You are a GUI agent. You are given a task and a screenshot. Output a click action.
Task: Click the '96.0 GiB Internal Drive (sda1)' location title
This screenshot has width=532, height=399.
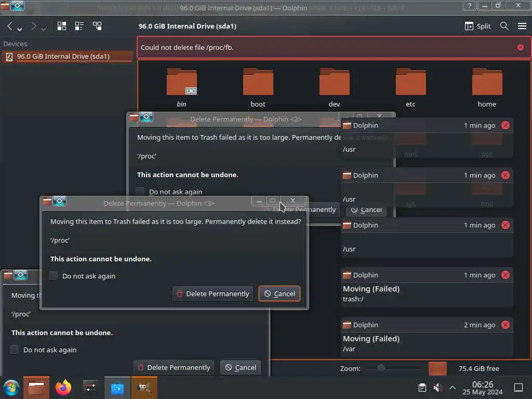(187, 26)
